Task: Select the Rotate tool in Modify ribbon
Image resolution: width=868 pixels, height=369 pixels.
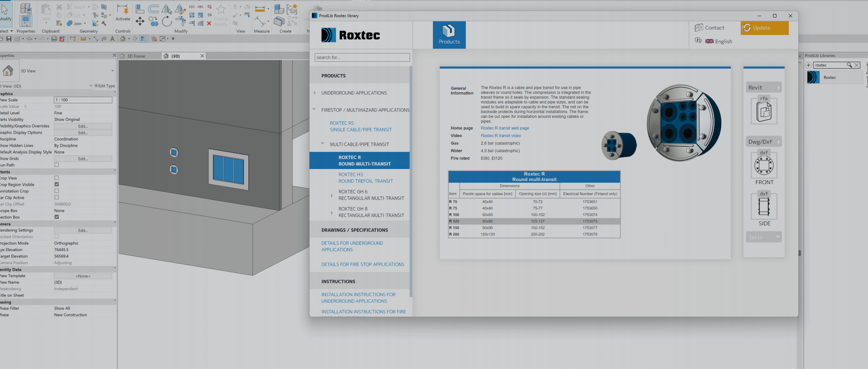Action: [166, 22]
